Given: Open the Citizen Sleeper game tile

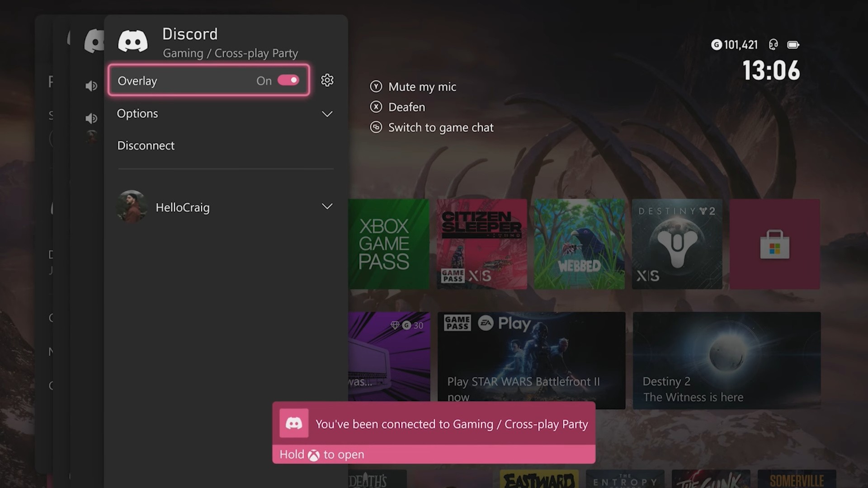Looking at the screenshot, I should click(481, 244).
